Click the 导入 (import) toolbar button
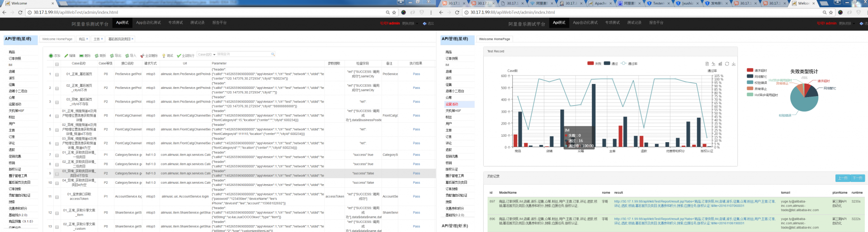This screenshot has width=868, height=232. 131,56
